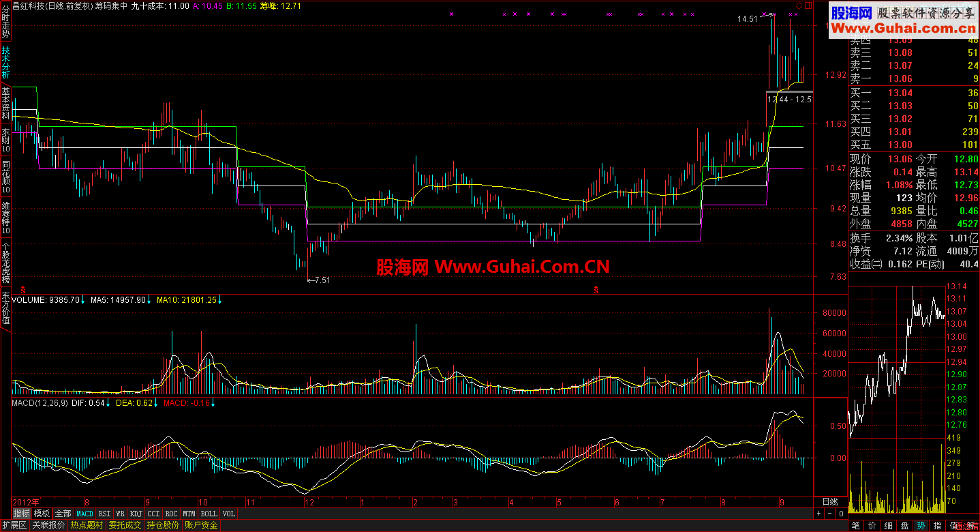Select the 细 tab in the quote panel
Screen dimensions: 980x532
888,525
